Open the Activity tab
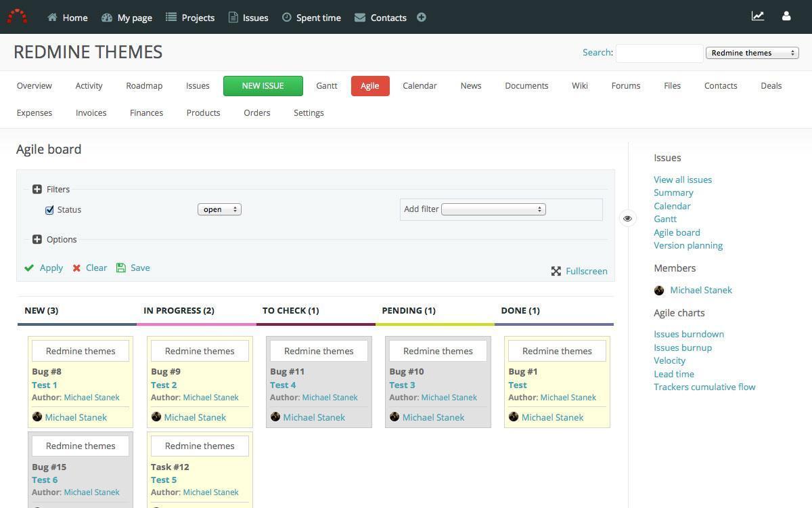The image size is (812, 508). 89,86
